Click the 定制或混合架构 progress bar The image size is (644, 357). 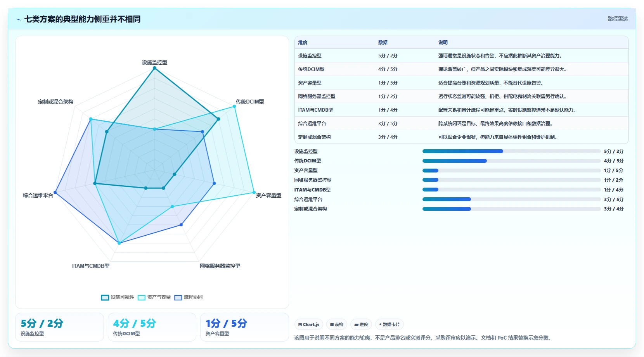[x=511, y=209]
